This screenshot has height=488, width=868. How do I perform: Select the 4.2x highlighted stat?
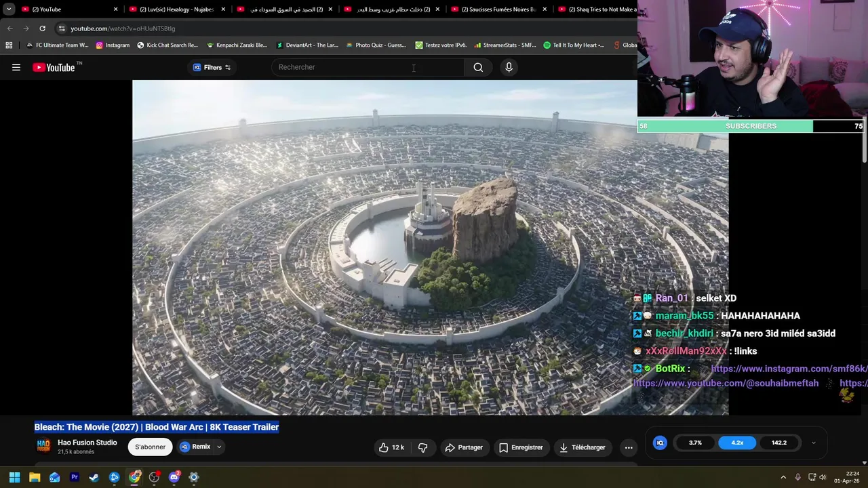pyautogui.click(x=737, y=443)
